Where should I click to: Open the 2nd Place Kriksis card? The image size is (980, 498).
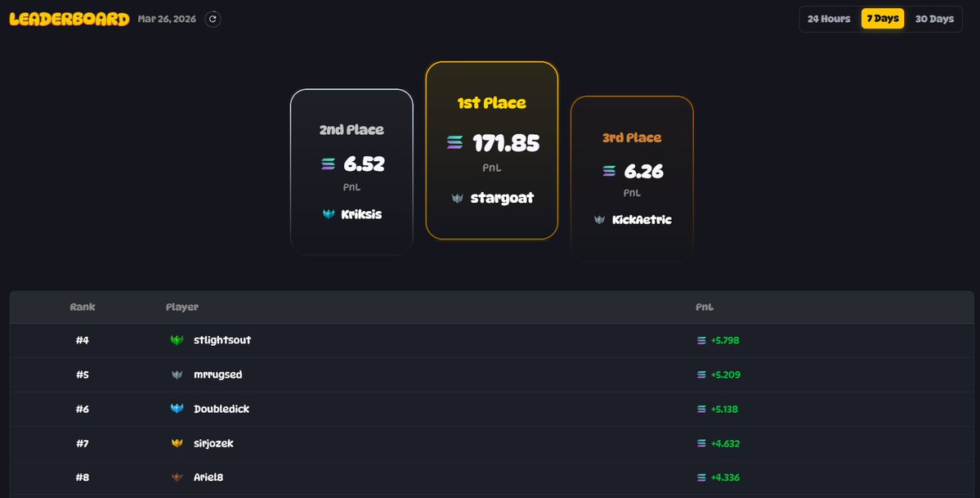click(352, 172)
